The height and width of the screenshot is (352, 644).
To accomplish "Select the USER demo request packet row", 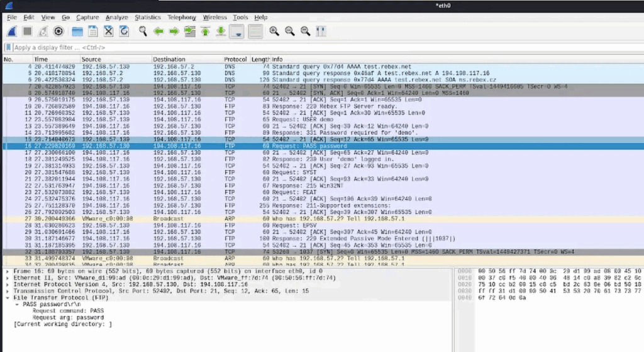I will coord(189,119).
